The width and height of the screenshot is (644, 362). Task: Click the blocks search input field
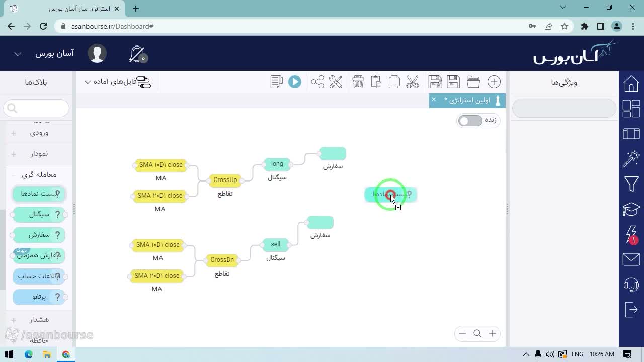pyautogui.click(x=36, y=108)
